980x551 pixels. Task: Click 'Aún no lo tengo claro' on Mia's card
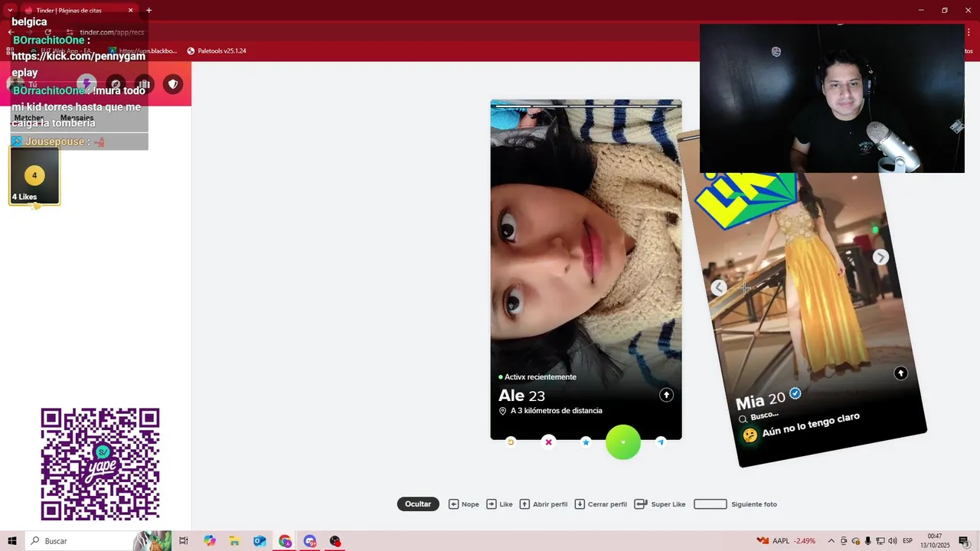(x=811, y=425)
